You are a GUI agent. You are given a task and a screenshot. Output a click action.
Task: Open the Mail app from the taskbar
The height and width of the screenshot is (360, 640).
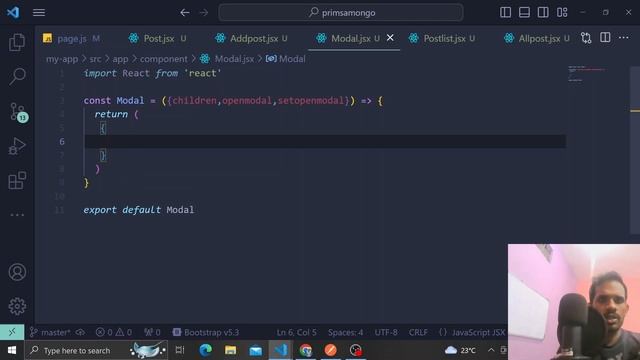point(256,350)
